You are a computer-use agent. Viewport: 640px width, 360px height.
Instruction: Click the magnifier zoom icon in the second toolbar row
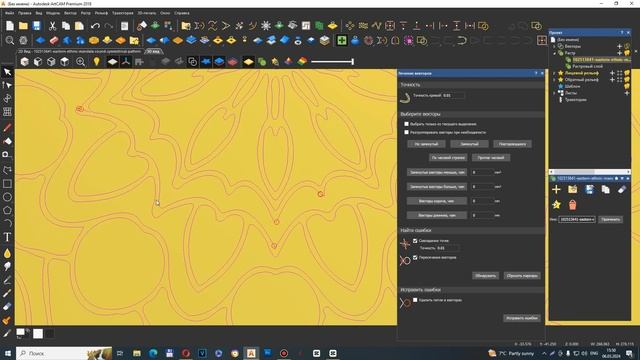[10, 40]
